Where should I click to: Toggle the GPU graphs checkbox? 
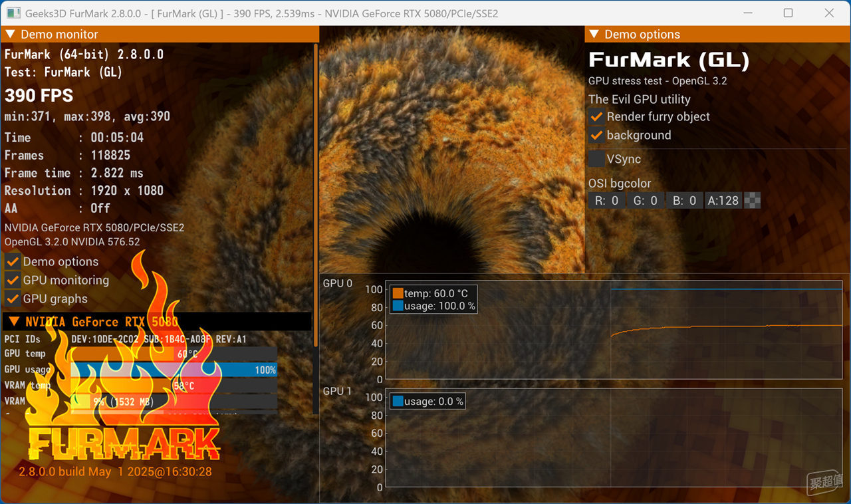(x=13, y=299)
